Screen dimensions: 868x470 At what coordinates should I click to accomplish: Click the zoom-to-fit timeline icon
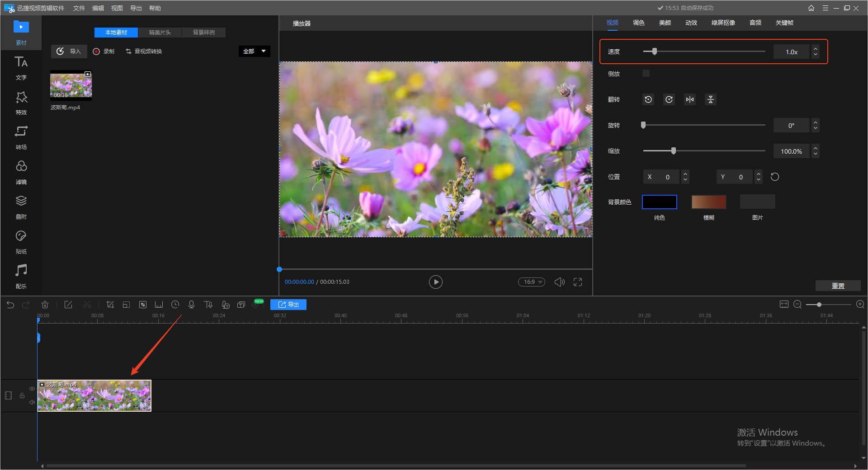tap(784, 305)
